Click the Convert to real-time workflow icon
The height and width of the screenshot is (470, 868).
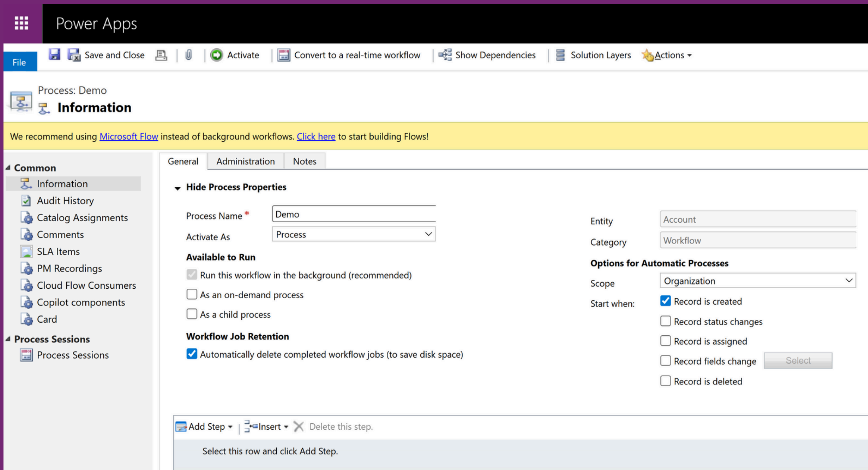[x=284, y=55]
